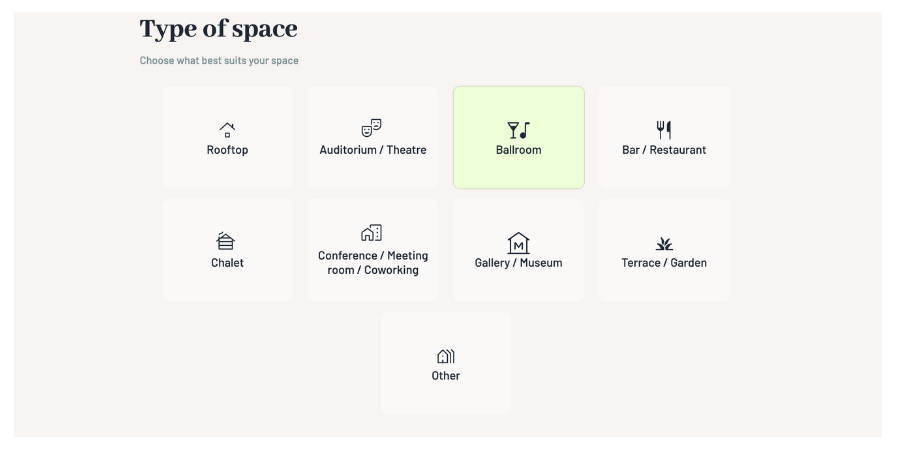Viewport: 900px width, 450px height.
Task: Click the 'Bar / Restaurant' label text
Action: click(x=664, y=150)
